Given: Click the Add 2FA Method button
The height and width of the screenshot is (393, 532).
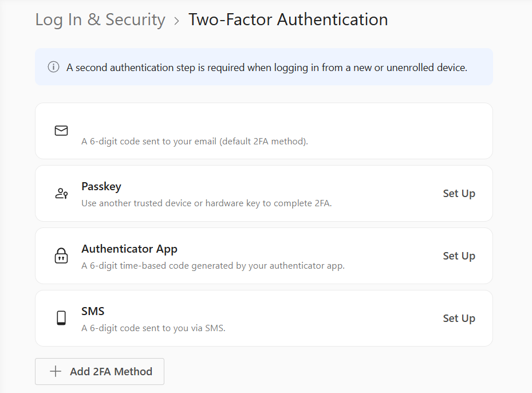Looking at the screenshot, I should 99,371.
